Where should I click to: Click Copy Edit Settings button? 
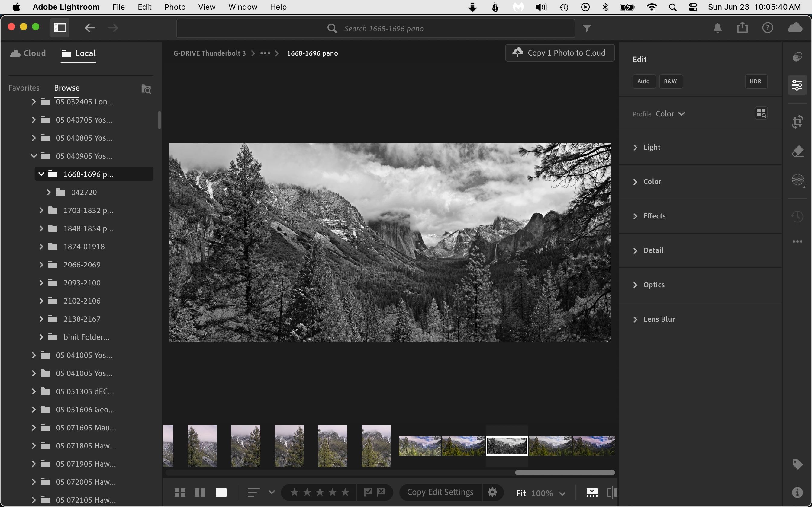440,492
